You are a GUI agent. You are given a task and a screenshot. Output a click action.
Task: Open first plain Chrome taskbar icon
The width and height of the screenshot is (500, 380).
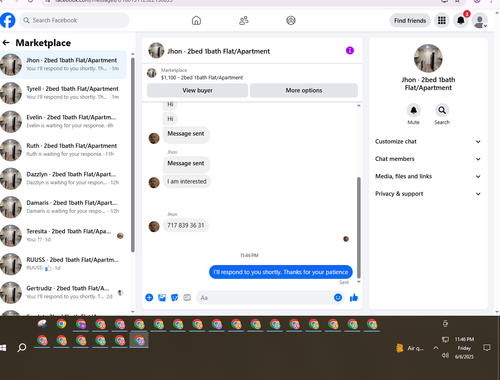(x=61, y=324)
